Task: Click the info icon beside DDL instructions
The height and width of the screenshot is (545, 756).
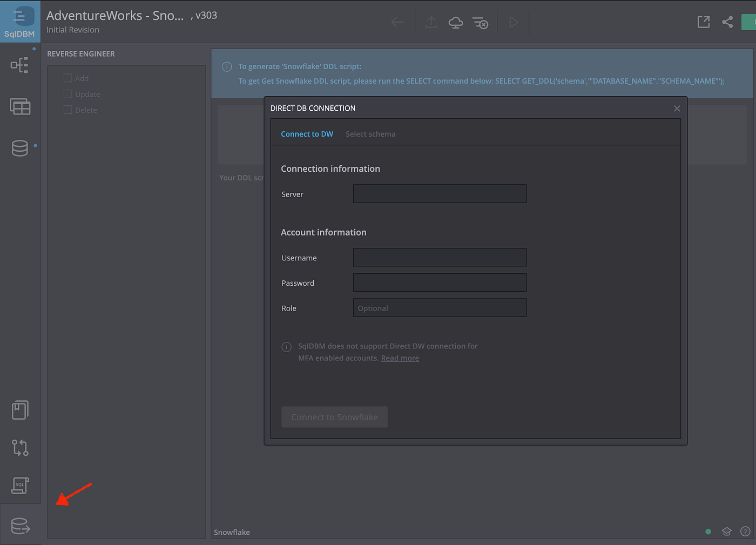Action: pyautogui.click(x=227, y=66)
